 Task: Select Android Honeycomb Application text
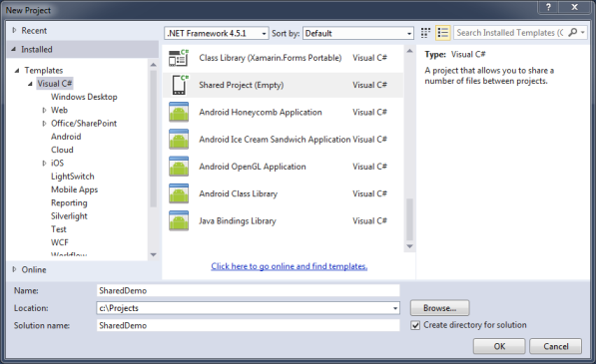point(261,113)
